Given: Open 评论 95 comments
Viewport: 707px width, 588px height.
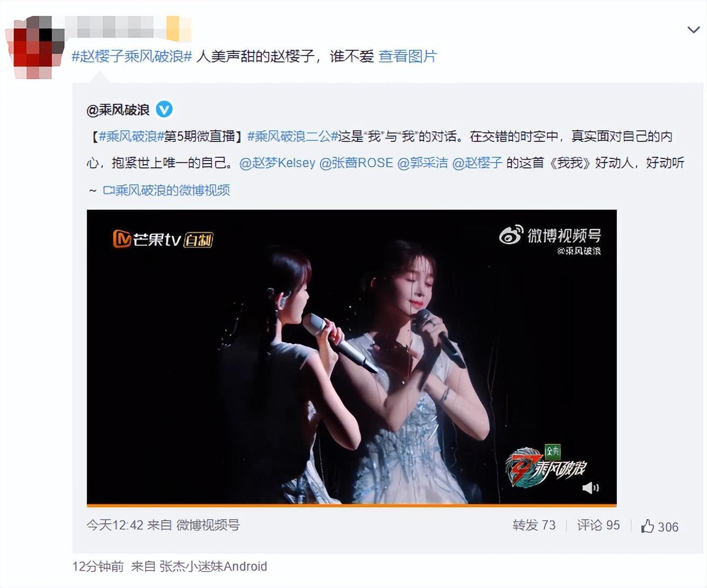Looking at the screenshot, I should click(598, 525).
